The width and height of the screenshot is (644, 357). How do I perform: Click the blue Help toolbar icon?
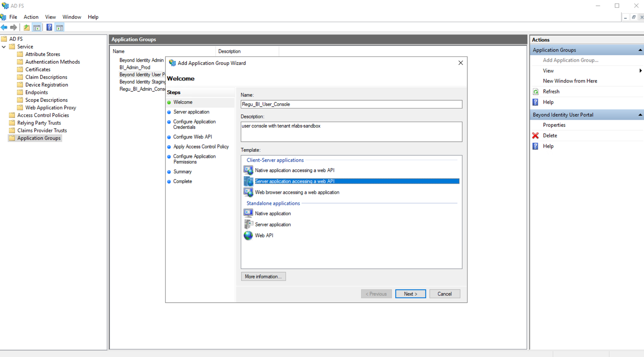point(49,27)
